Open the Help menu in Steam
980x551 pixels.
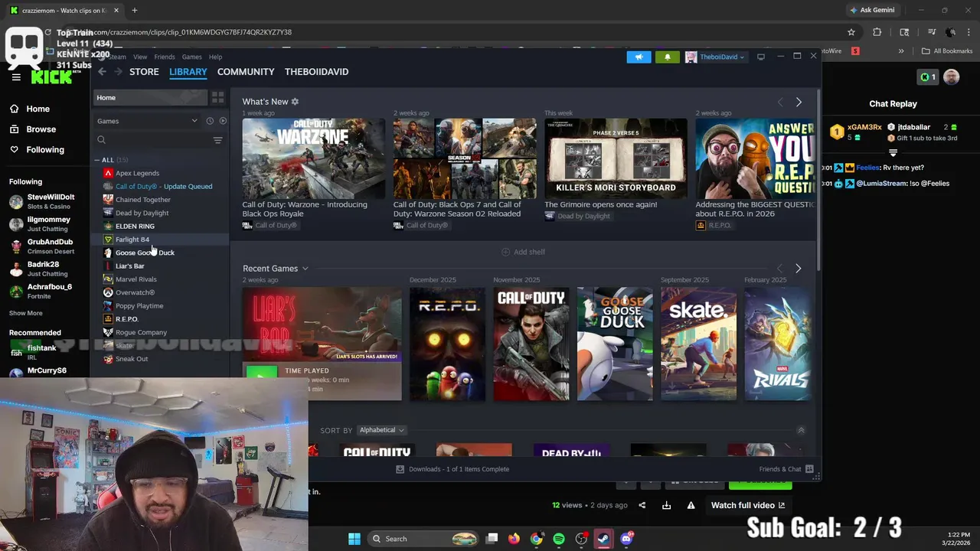216,57
